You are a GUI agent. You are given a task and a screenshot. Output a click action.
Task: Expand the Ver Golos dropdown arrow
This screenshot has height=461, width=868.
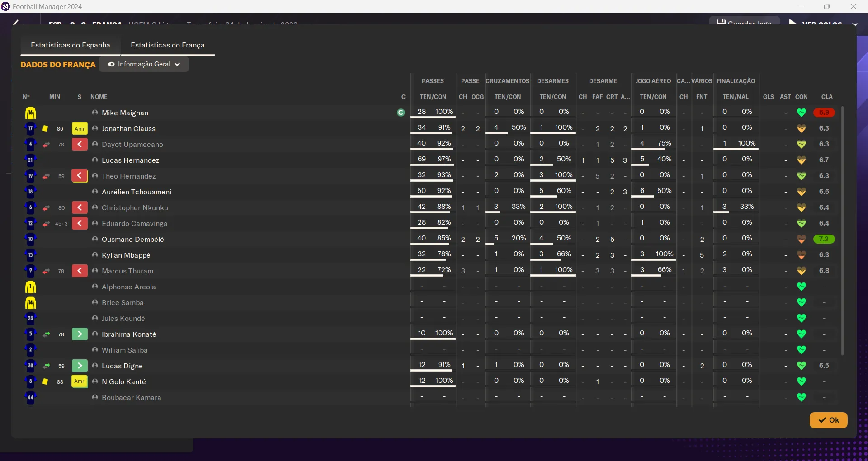(854, 24)
